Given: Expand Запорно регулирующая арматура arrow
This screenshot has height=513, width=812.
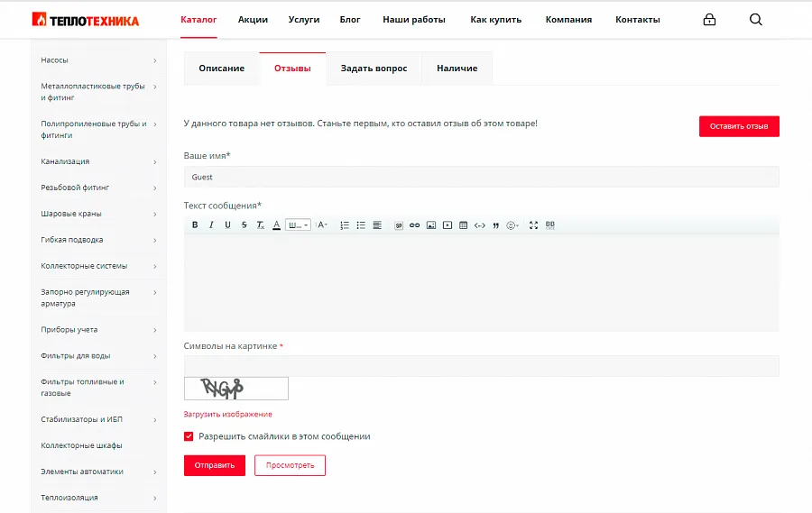Looking at the screenshot, I should click(x=155, y=292).
